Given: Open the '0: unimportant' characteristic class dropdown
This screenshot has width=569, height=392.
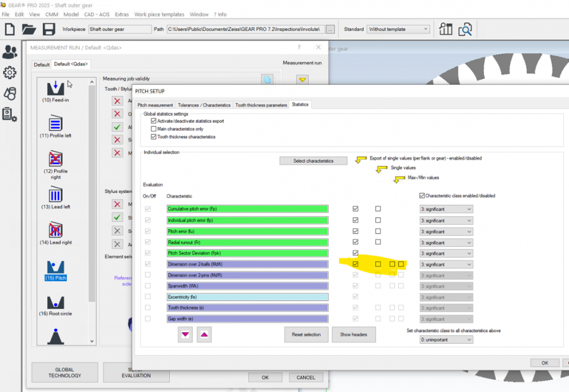Looking at the screenshot, I should point(446,340).
